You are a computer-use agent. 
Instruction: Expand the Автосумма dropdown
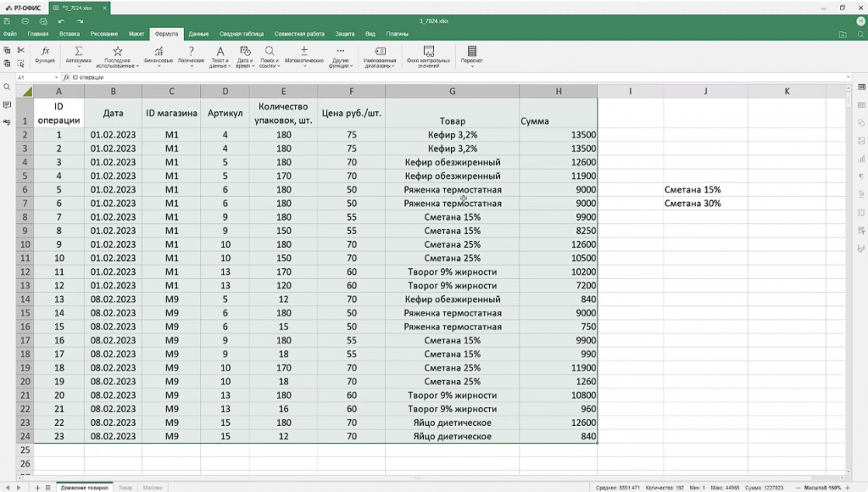pyautogui.click(x=79, y=66)
